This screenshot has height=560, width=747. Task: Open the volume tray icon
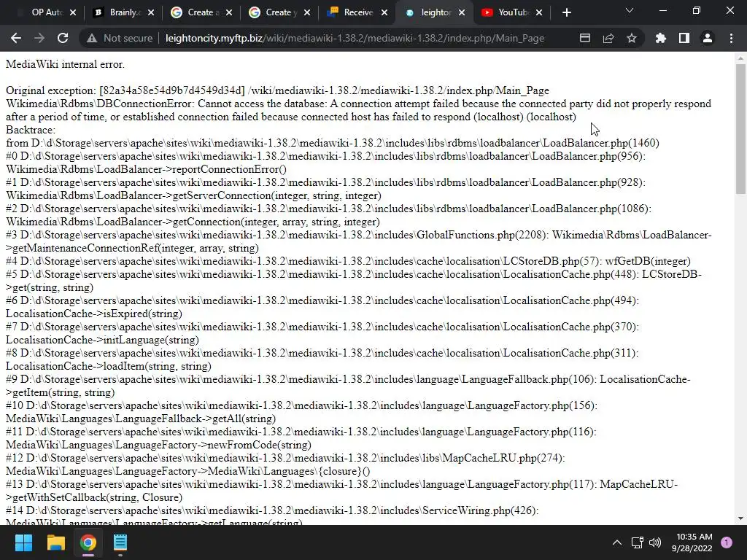click(x=655, y=542)
